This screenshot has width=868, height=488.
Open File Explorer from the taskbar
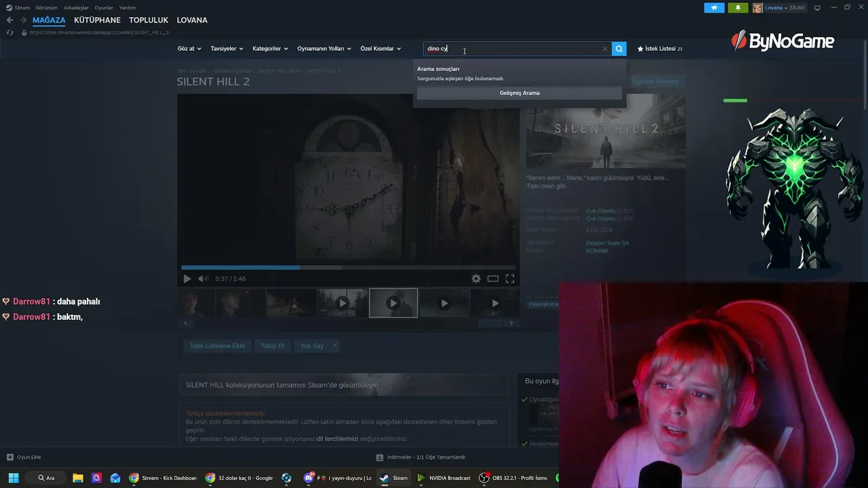(77, 478)
